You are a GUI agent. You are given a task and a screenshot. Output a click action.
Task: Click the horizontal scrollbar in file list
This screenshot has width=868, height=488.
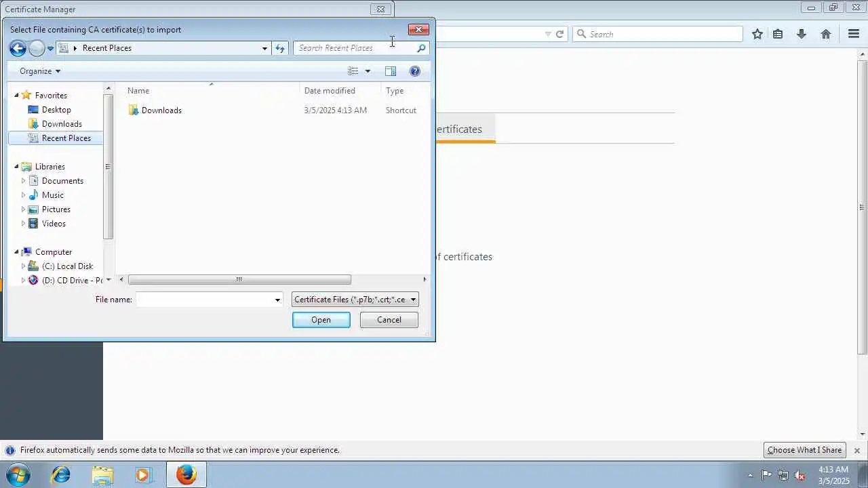pyautogui.click(x=239, y=279)
